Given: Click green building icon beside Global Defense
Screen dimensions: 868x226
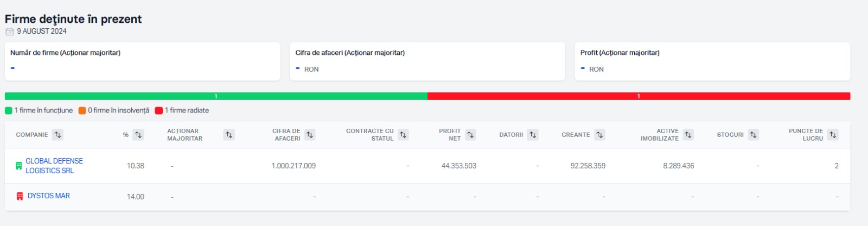Looking at the screenshot, I should click(x=19, y=166).
